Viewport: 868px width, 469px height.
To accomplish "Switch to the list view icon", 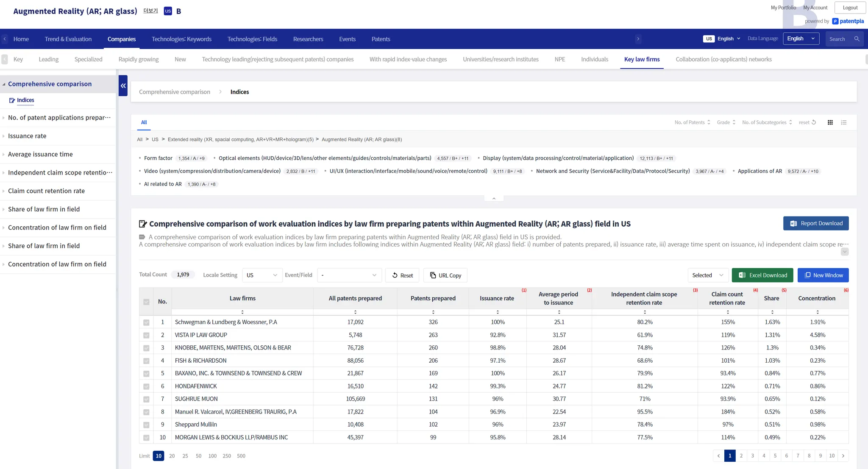I will pos(843,122).
